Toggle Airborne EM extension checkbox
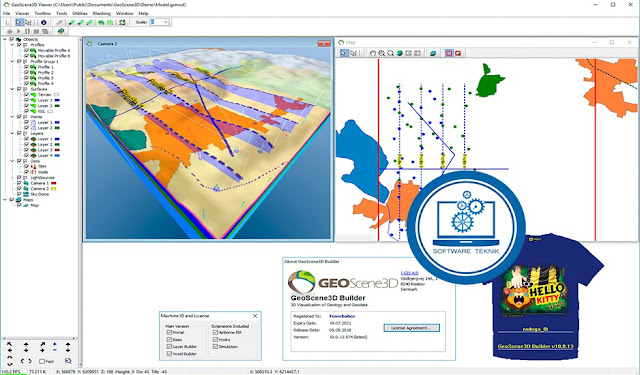The width and height of the screenshot is (640, 375). [215, 332]
